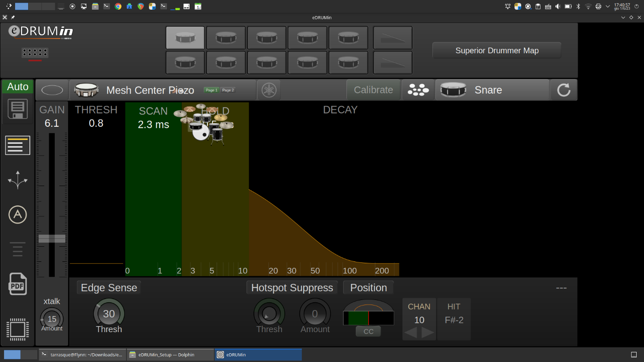This screenshot has height=362, width=644.
Task: Open the settings list view icon
Action: click(x=17, y=145)
